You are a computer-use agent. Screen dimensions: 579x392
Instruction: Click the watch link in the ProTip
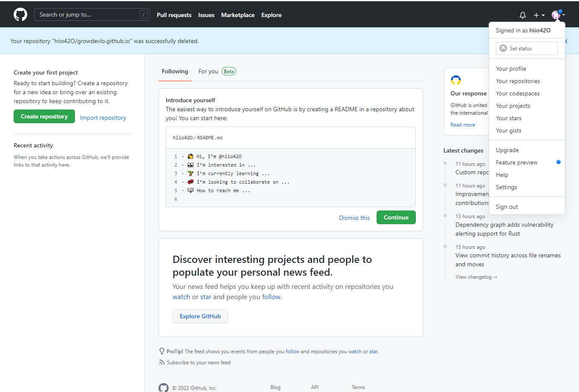(355, 352)
